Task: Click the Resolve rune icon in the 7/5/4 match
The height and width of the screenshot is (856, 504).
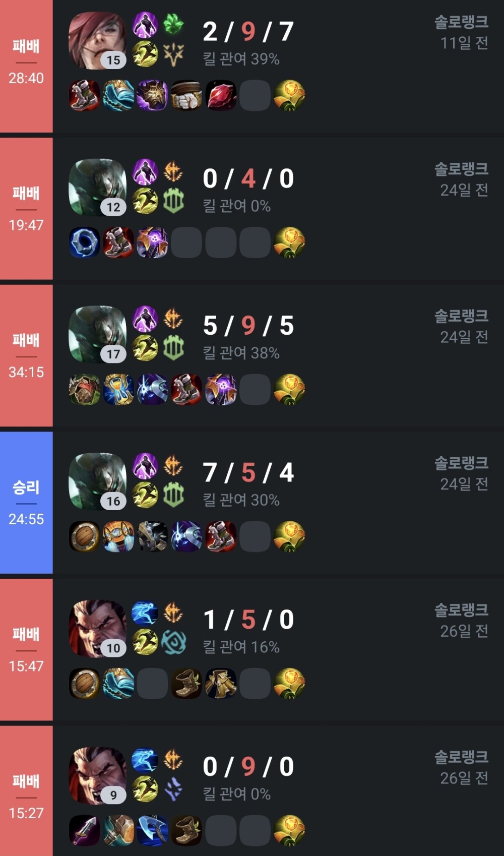Action: point(173,496)
